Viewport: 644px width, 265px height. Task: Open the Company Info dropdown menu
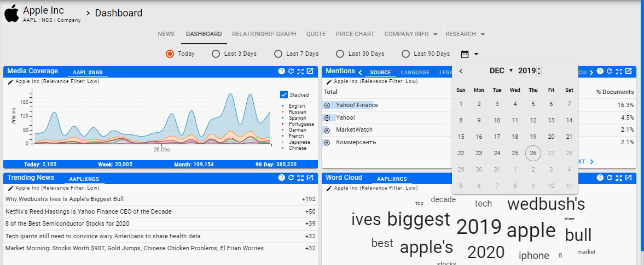click(411, 34)
